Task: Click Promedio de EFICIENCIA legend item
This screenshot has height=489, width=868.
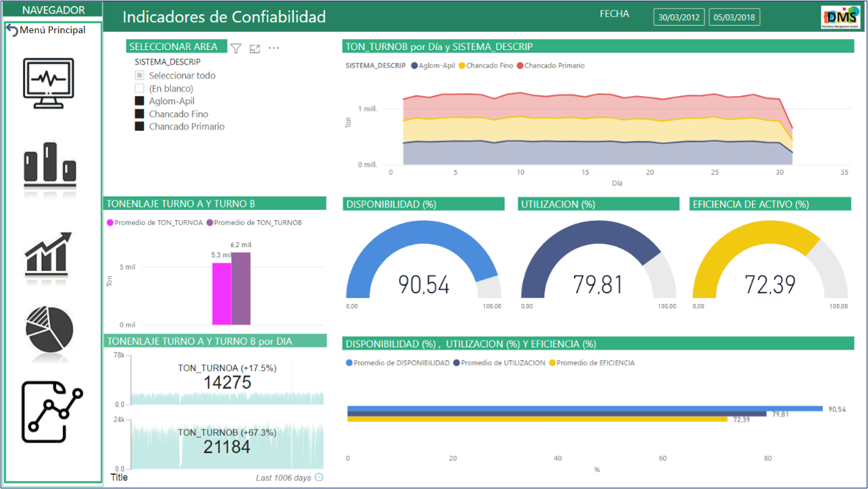Action: pos(592,363)
